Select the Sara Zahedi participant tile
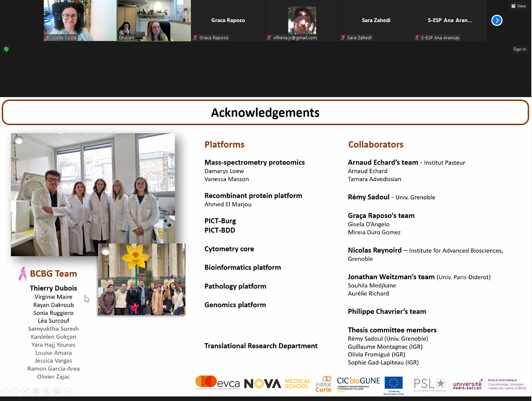 (x=376, y=20)
